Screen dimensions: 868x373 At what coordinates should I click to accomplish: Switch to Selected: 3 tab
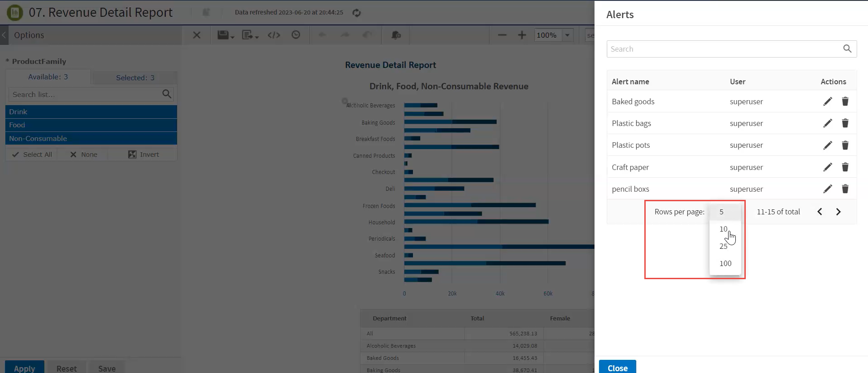click(135, 78)
